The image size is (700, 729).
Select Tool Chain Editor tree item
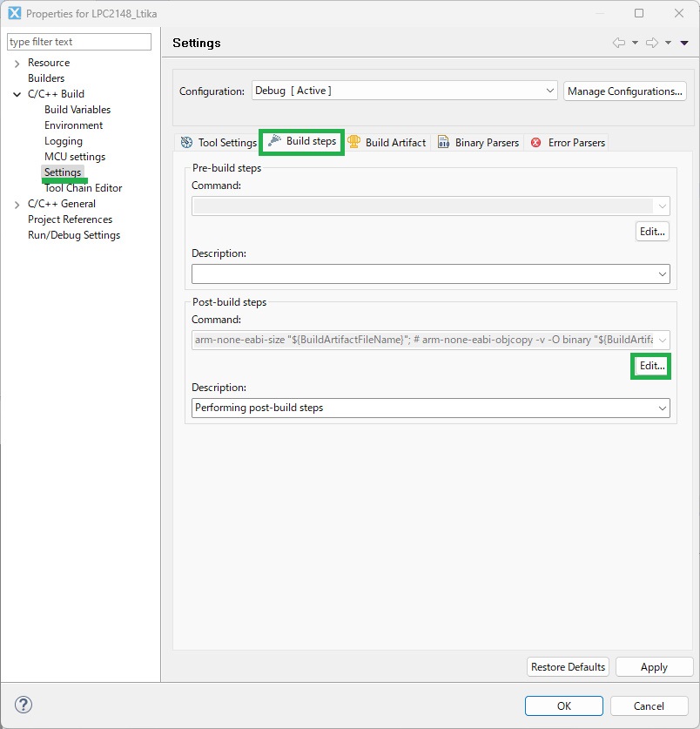point(83,188)
